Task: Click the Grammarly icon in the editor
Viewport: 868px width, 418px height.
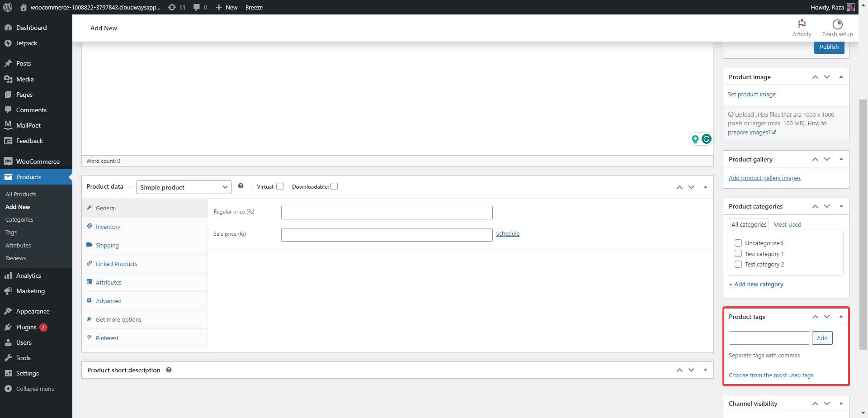Action: (706, 139)
